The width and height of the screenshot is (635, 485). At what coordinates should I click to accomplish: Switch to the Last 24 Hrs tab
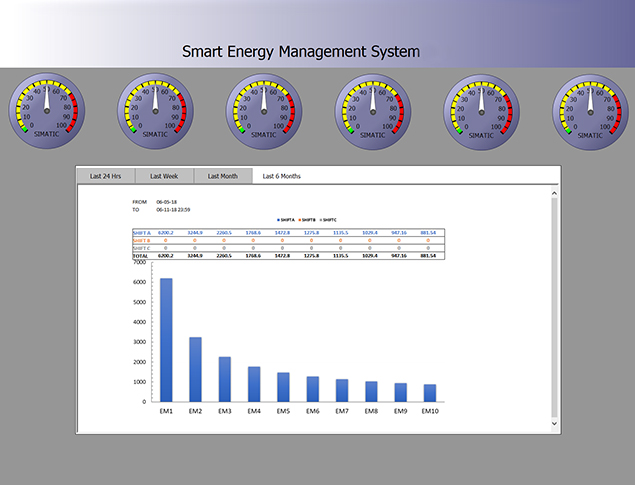[106, 176]
